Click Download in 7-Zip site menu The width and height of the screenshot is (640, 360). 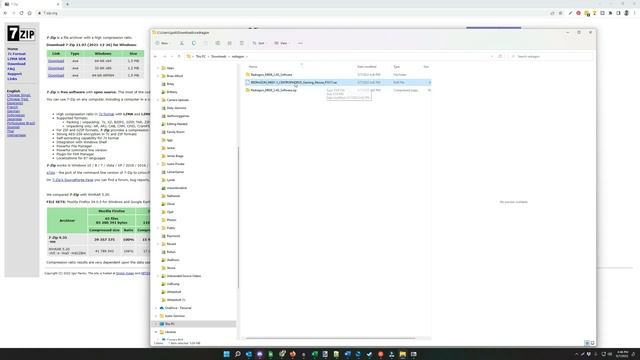16,64
